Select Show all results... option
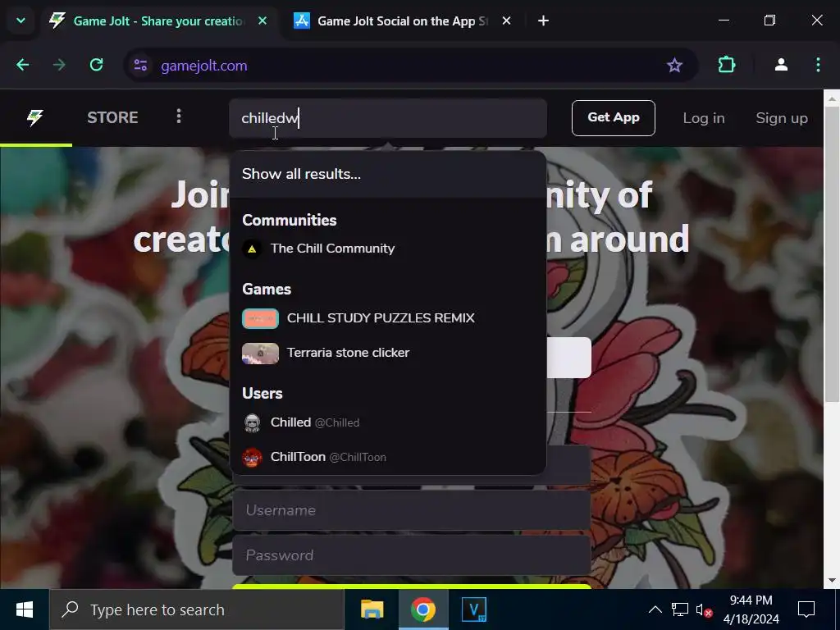The image size is (840, 630). (388, 174)
